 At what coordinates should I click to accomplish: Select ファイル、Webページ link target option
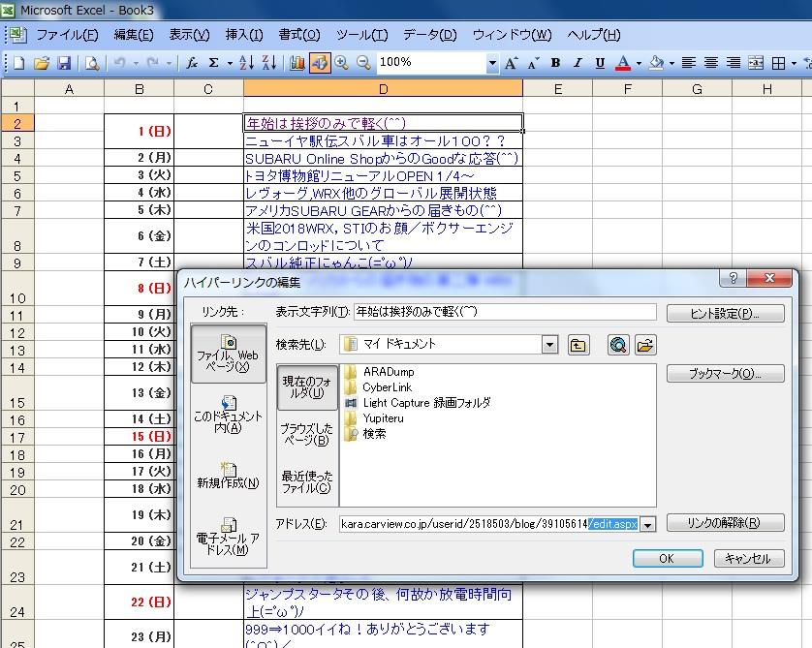point(229,354)
